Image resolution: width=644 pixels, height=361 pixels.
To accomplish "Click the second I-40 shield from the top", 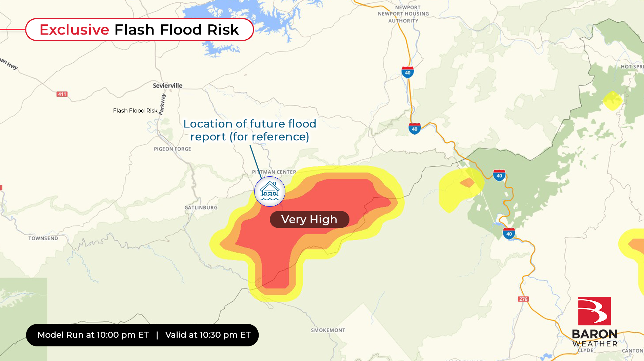I will coord(415,128).
